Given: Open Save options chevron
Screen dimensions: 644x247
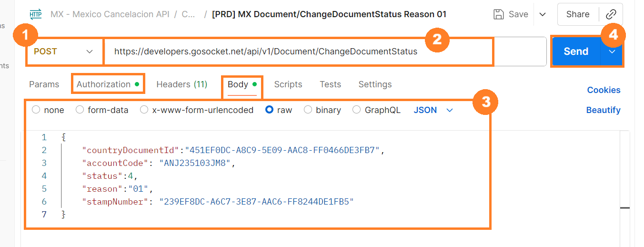Looking at the screenshot, I should 543,14.
